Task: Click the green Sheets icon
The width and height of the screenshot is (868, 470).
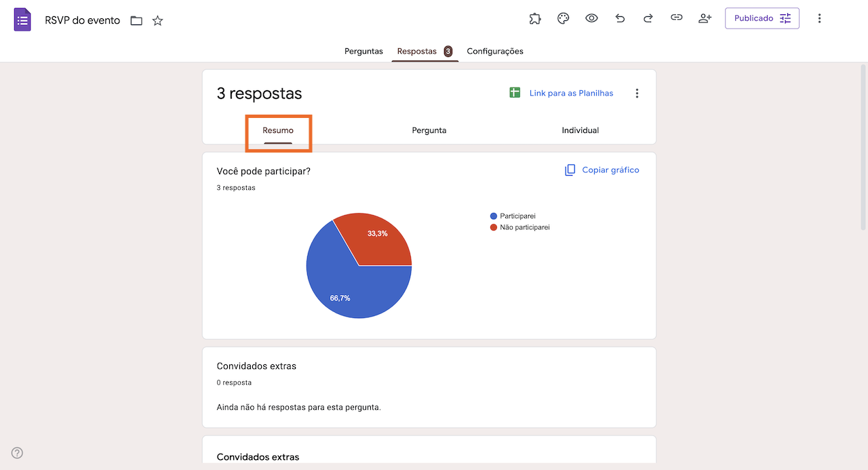Action: (x=515, y=93)
